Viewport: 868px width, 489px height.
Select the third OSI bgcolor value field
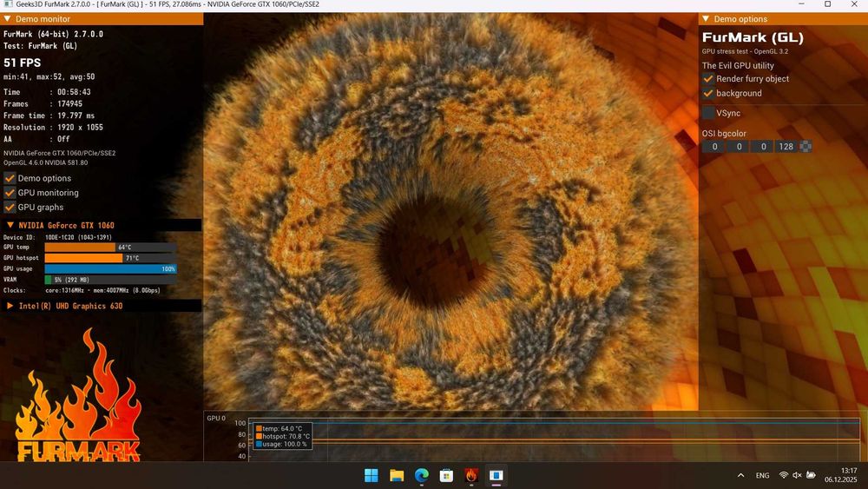coord(763,147)
